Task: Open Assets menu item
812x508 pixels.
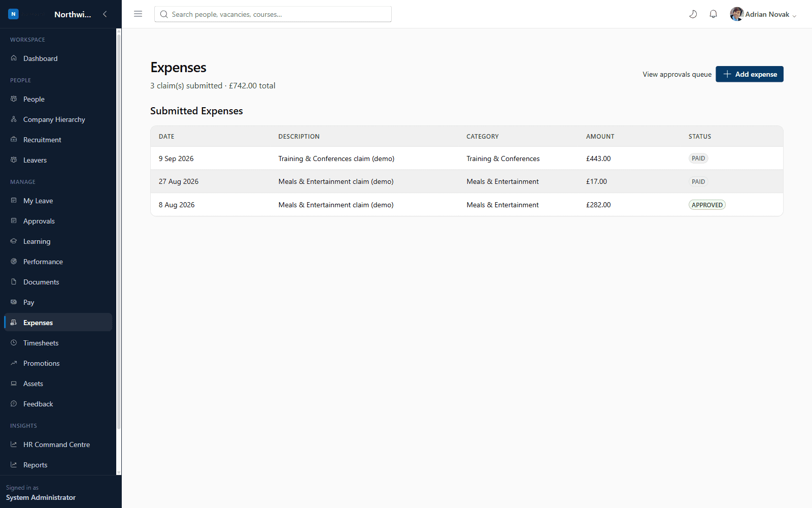Action: coord(58,384)
